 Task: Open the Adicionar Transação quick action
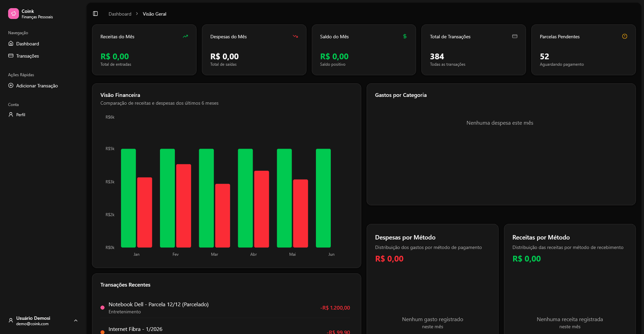[x=37, y=86]
